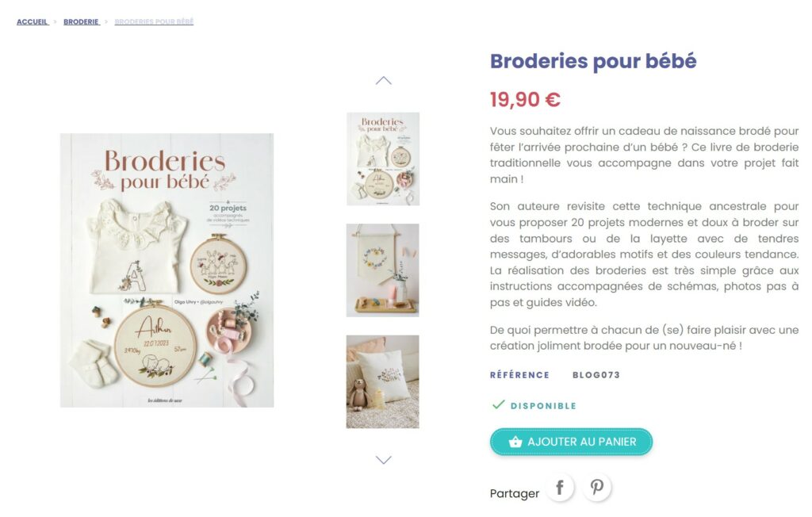
Task: Click the Référence label
Action: tap(519, 375)
